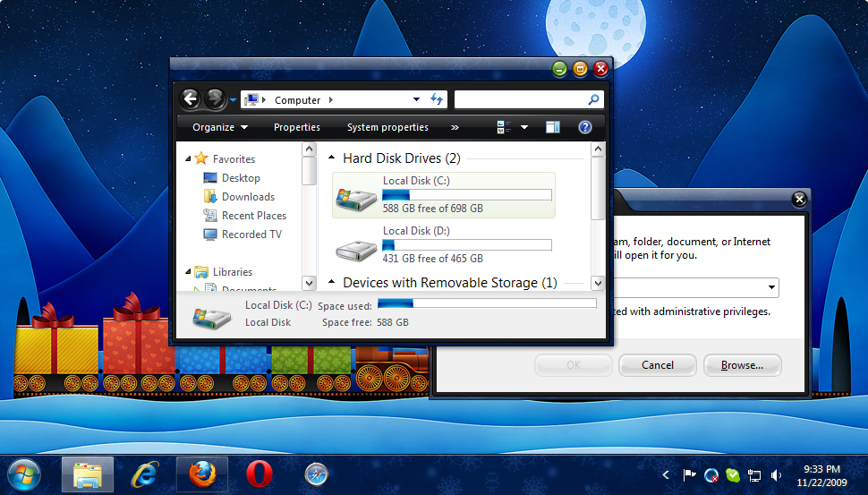Image resolution: width=868 pixels, height=495 pixels.
Task: Open the Organize dropdown menu
Action: coord(220,127)
